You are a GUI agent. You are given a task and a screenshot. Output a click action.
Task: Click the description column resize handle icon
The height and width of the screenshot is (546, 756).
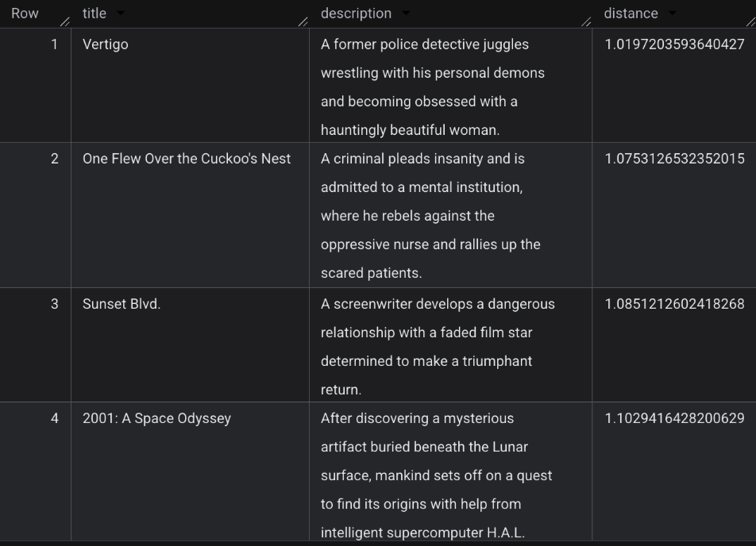point(588,22)
